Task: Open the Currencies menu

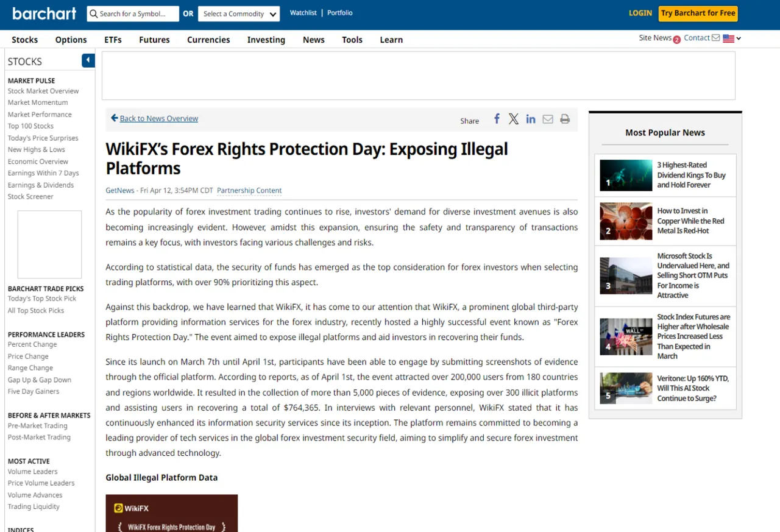Action: pos(208,40)
